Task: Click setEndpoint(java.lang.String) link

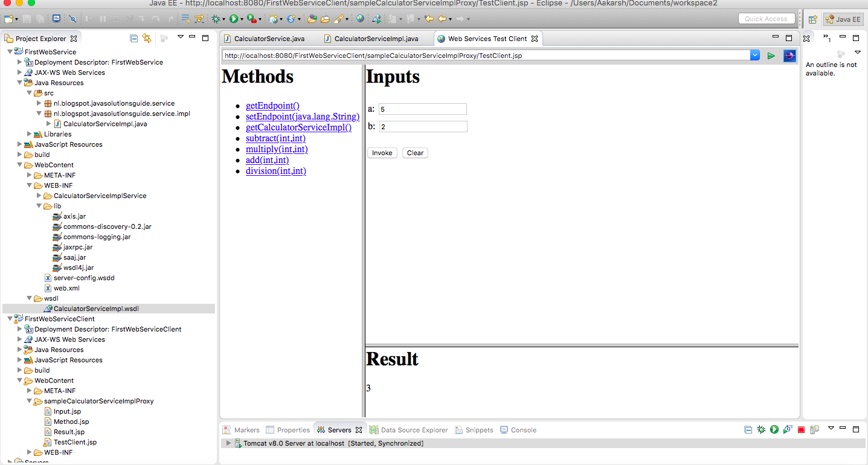Action: tap(303, 117)
